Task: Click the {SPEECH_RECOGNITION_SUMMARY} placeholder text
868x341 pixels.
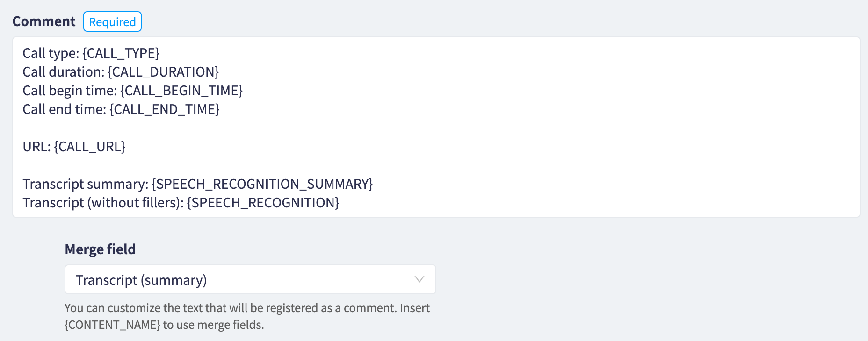Action: point(262,184)
